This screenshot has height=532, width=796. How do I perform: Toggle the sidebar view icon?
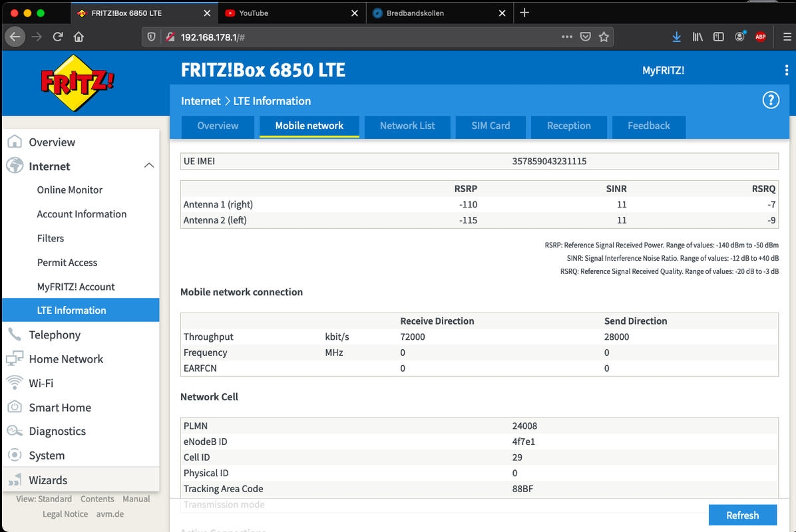coord(718,37)
